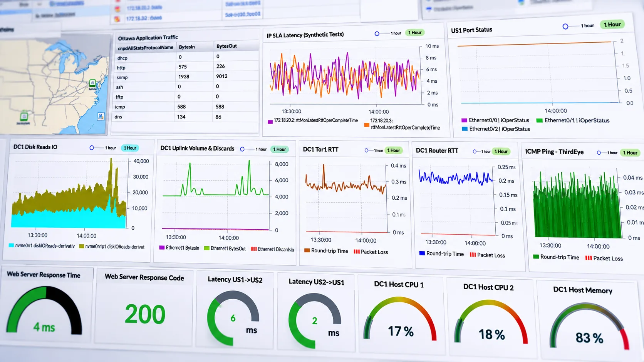Click the red Ethernet1 Discardsin legend marker
The height and width of the screenshot is (362, 644).
(254, 249)
